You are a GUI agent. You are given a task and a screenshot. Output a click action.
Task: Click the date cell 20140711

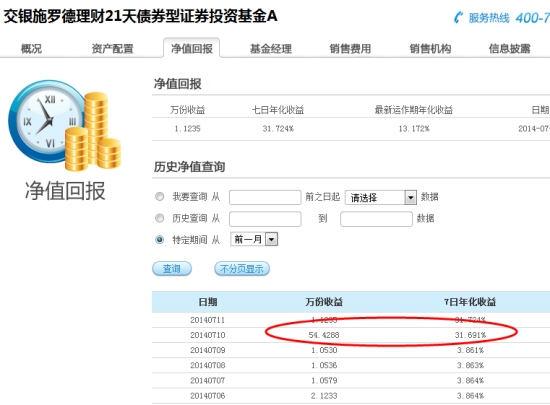[207, 320]
